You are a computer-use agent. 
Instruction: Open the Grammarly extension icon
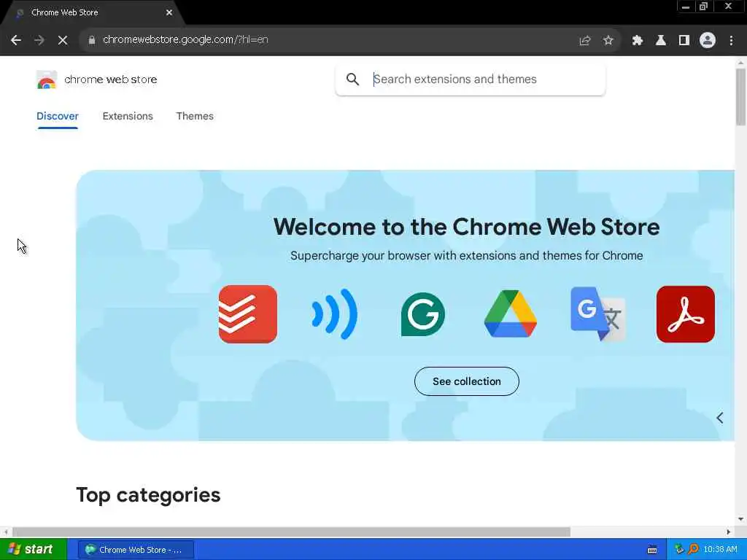click(422, 314)
